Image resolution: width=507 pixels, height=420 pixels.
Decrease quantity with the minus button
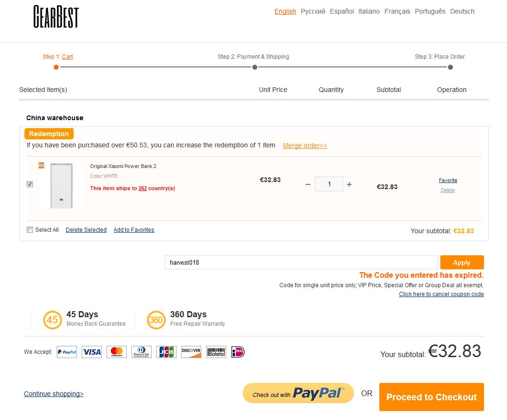point(308,184)
